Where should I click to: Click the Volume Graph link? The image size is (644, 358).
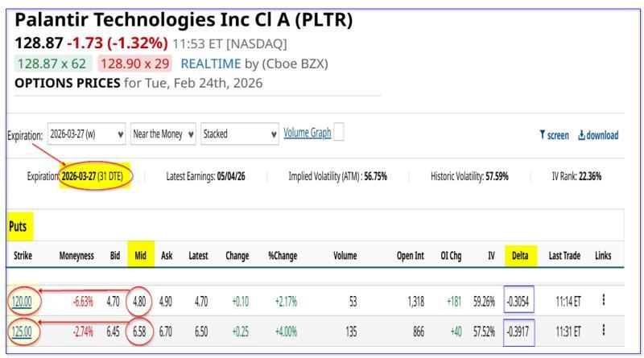point(308,134)
